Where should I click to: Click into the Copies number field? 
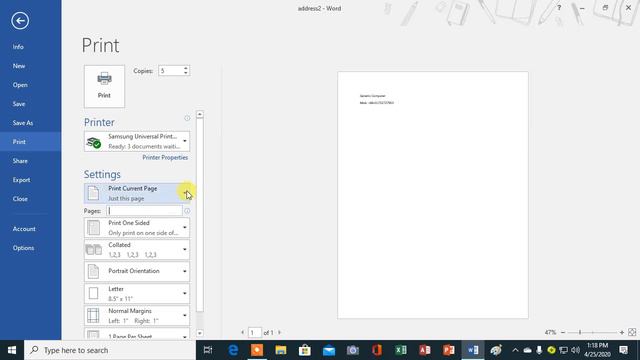pyautogui.click(x=170, y=71)
